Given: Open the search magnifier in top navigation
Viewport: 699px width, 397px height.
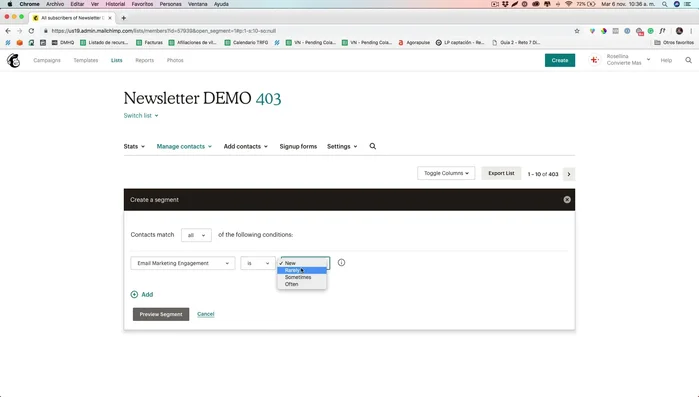Looking at the screenshot, I should pos(688,60).
